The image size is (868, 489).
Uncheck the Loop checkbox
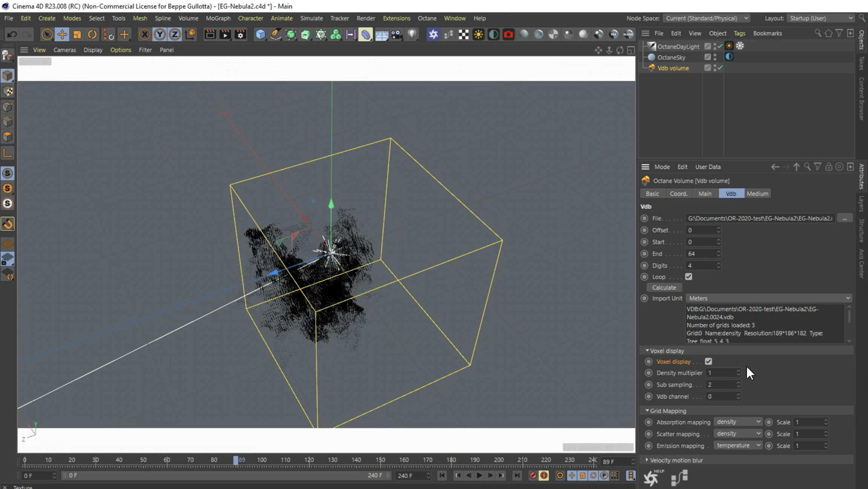pyautogui.click(x=689, y=277)
